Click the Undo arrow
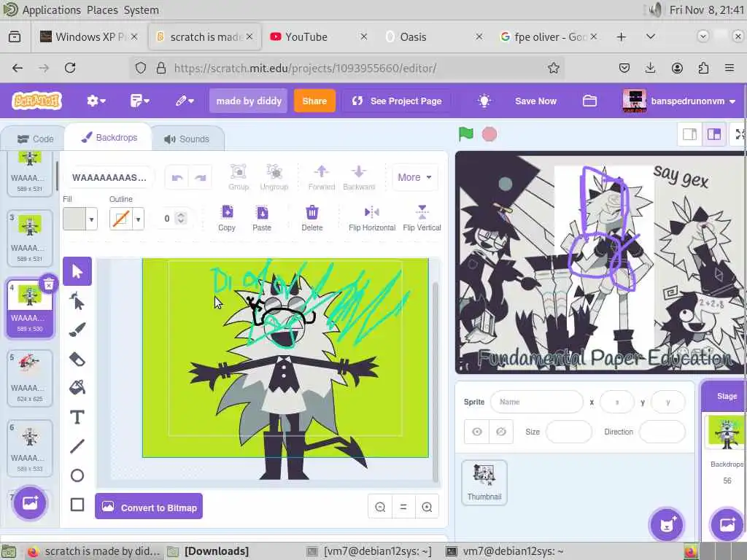The width and height of the screenshot is (747, 560). [177, 178]
